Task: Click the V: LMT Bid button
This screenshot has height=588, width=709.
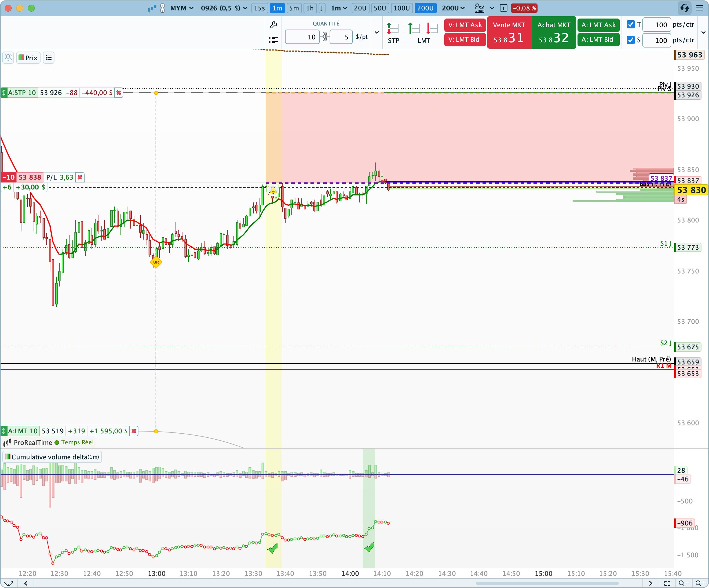Action: pyautogui.click(x=465, y=39)
